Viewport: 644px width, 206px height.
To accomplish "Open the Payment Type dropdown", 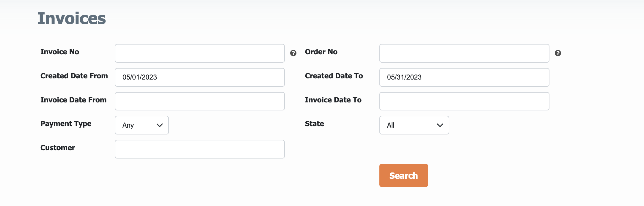I will tap(142, 125).
